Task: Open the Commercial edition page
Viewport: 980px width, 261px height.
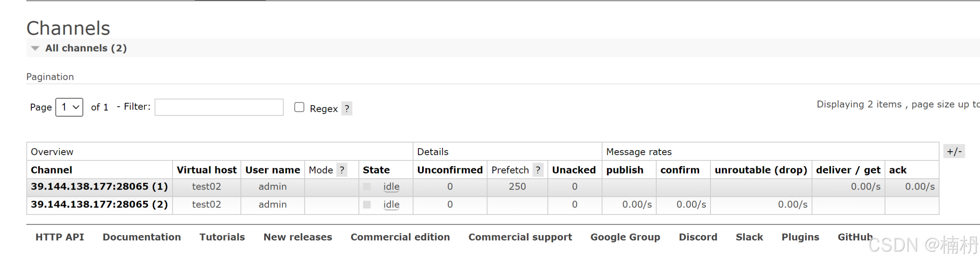Action: pos(400,237)
